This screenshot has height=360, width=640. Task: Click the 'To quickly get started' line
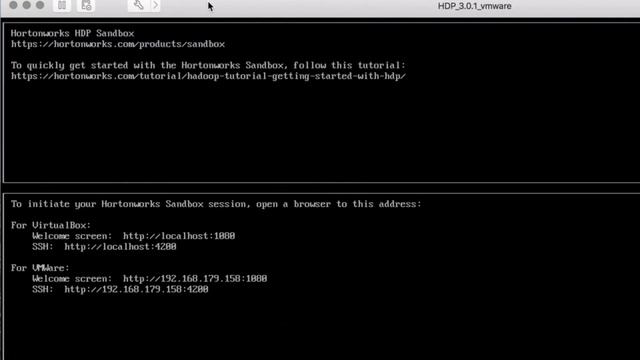(208, 66)
